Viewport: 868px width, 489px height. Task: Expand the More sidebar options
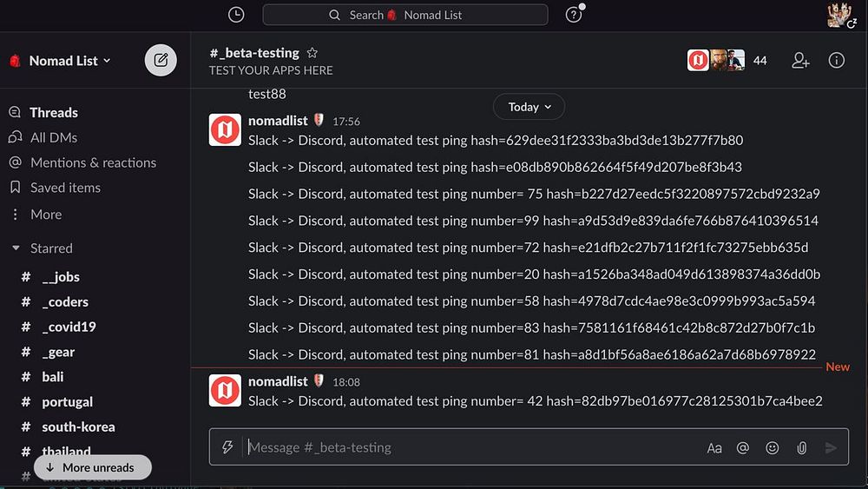point(46,215)
